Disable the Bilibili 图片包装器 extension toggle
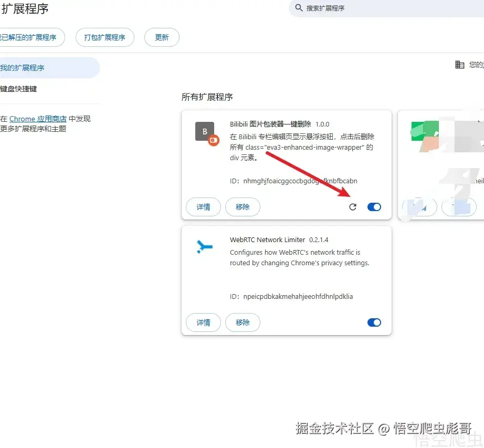The width and height of the screenshot is (484, 448). [374, 207]
